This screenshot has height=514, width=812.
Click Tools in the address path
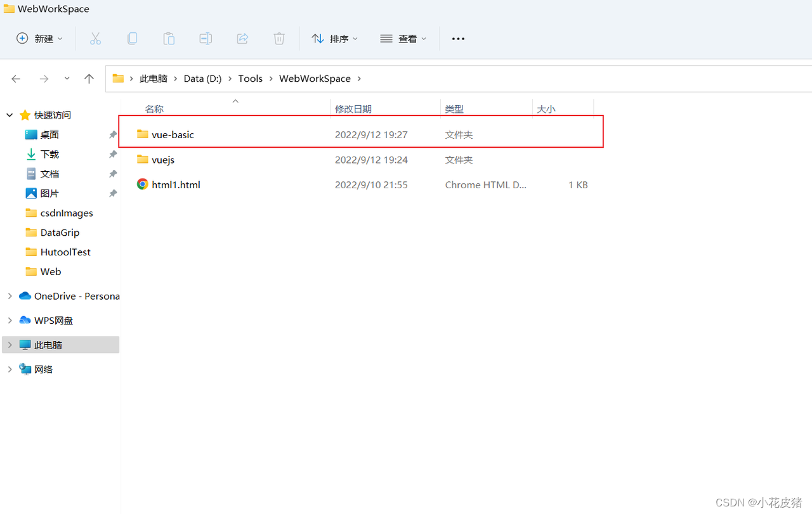251,79
